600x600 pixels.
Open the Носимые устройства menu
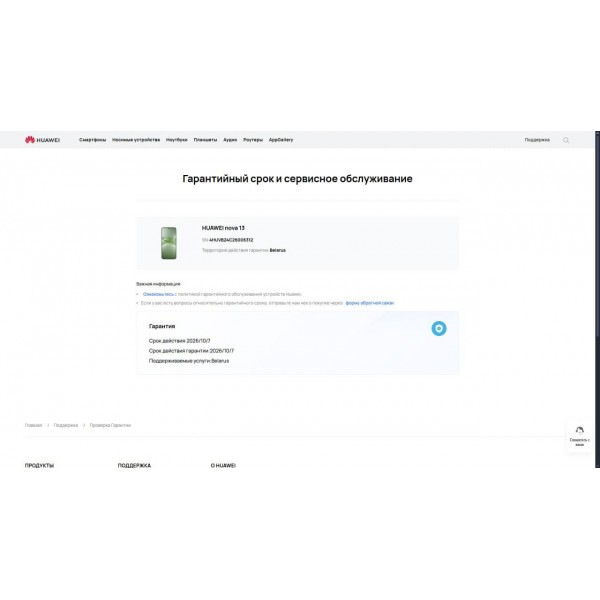coord(136,140)
